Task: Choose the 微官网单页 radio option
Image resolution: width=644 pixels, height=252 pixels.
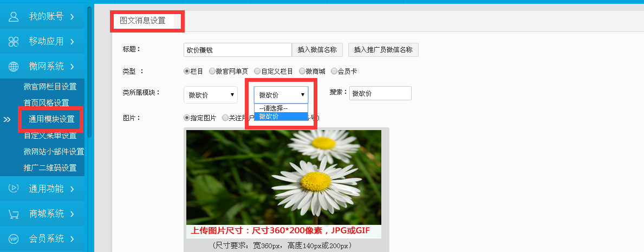Action: pos(212,71)
